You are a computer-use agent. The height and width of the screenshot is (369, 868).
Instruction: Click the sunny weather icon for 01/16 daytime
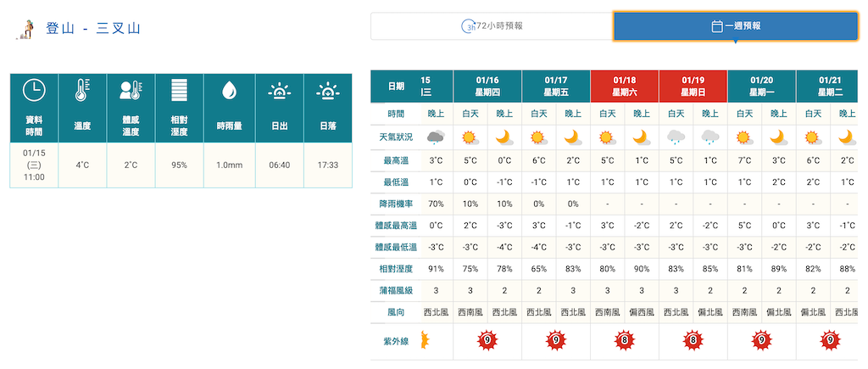pyautogui.click(x=470, y=137)
